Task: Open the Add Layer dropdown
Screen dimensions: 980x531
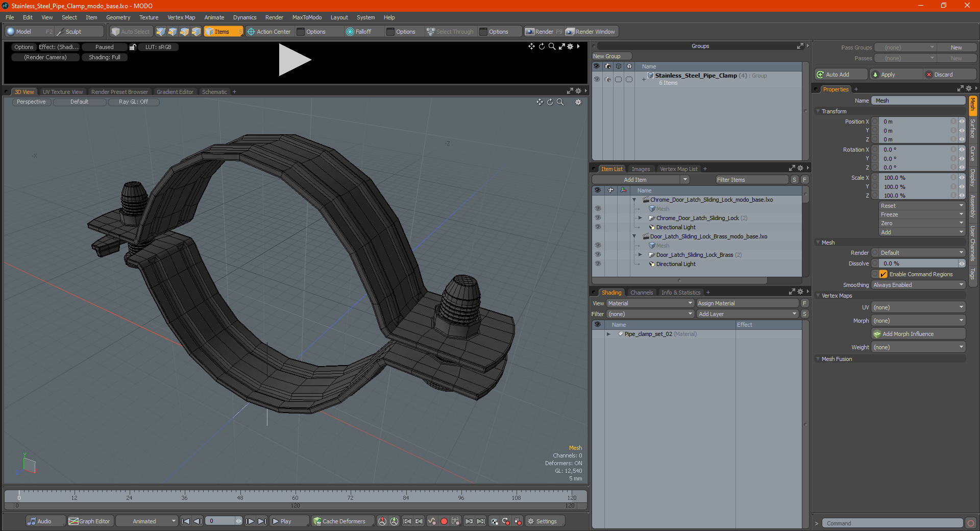Action: (x=748, y=314)
